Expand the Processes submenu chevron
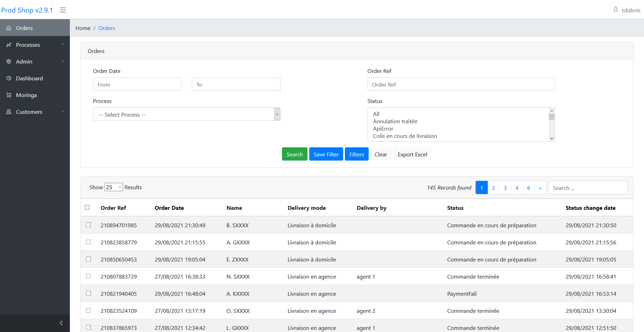The height and width of the screenshot is (332, 644). [x=63, y=45]
